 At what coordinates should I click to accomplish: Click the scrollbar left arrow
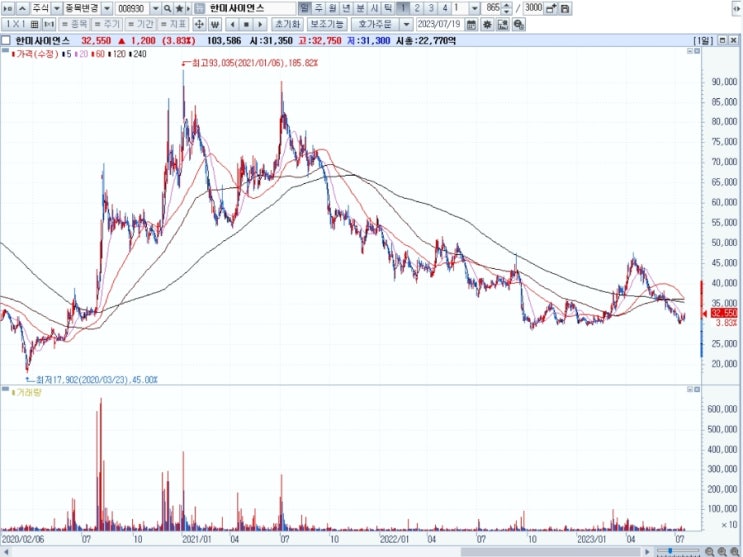point(5,552)
